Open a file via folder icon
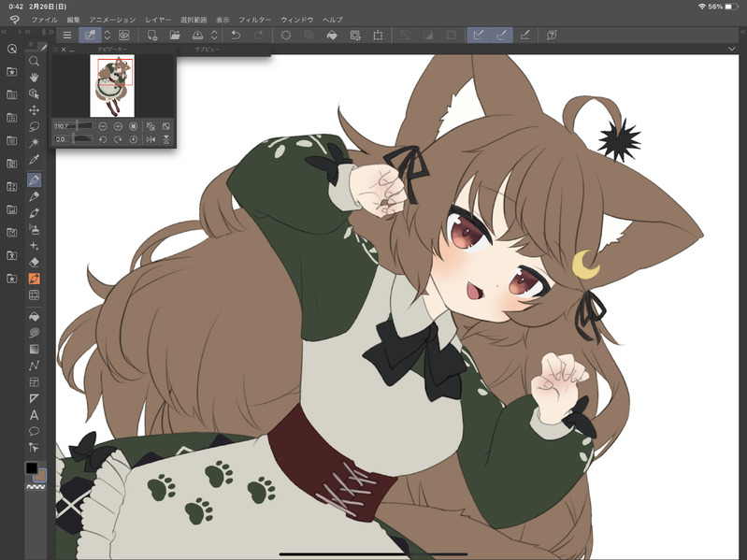 pos(175,36)
